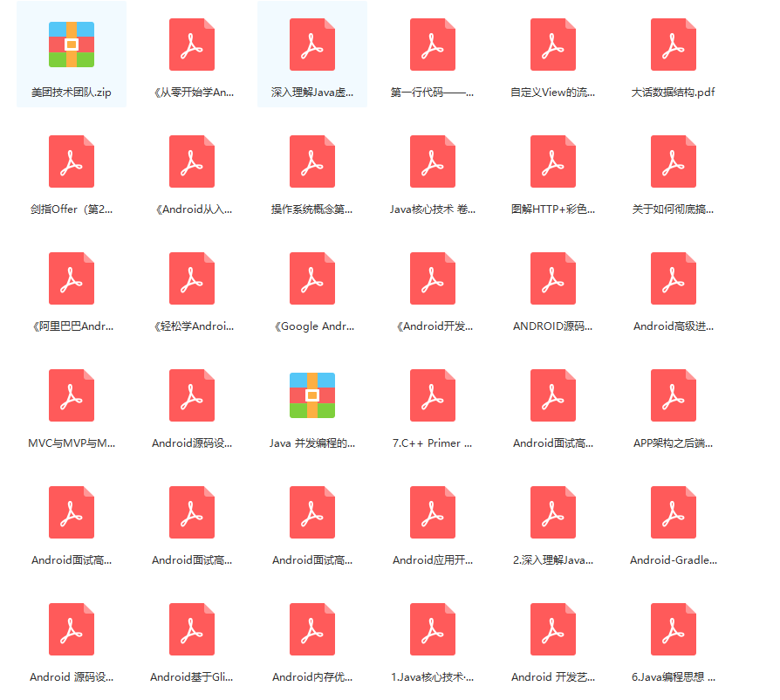The height and width of the screenshot is (700, 780).
Task: Open the 《从零开始学An... PDF icon
Action: (x=192, y=45)
